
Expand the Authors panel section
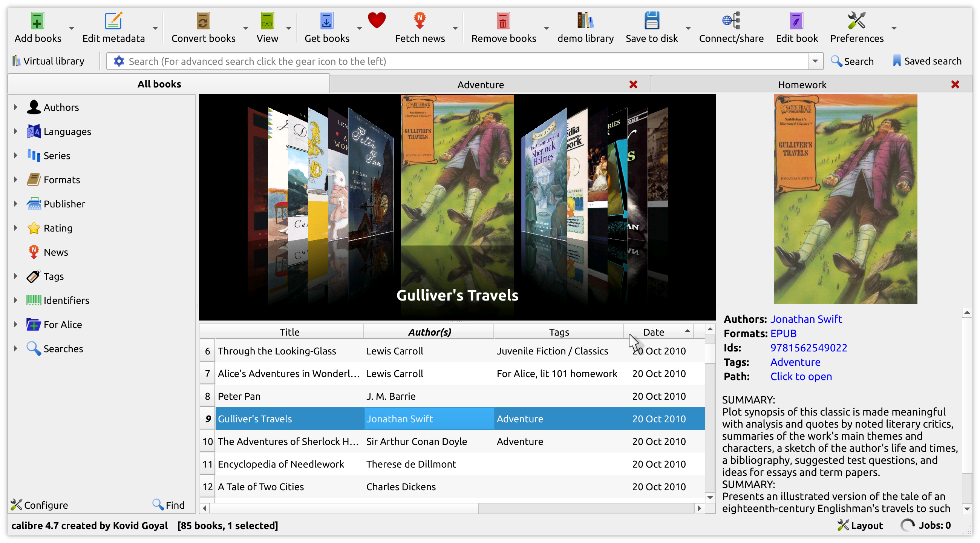click(x=14, y=106)
